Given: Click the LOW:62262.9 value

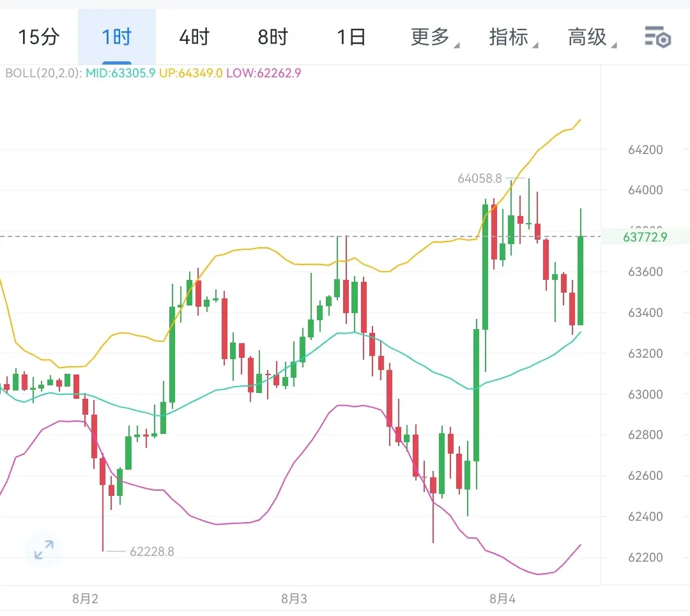Looking at the screenshot, I should [x=264, y=73].
